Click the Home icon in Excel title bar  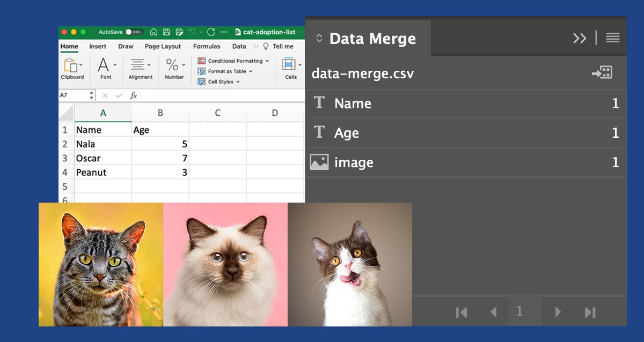coord(154,32)
